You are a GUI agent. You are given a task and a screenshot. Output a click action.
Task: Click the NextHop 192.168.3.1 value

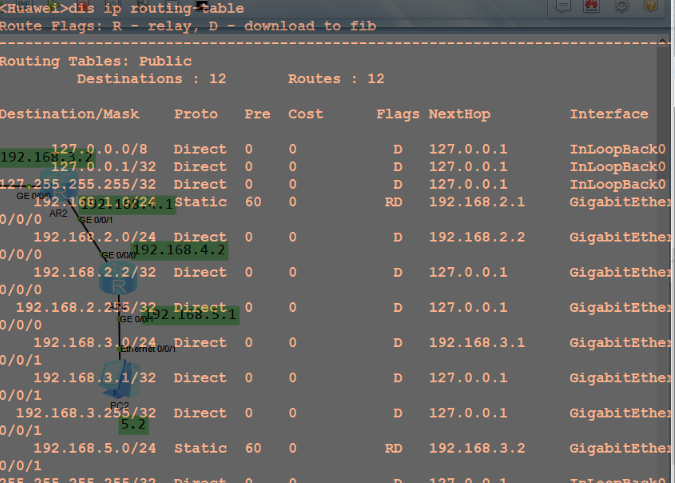pos(477,343)
